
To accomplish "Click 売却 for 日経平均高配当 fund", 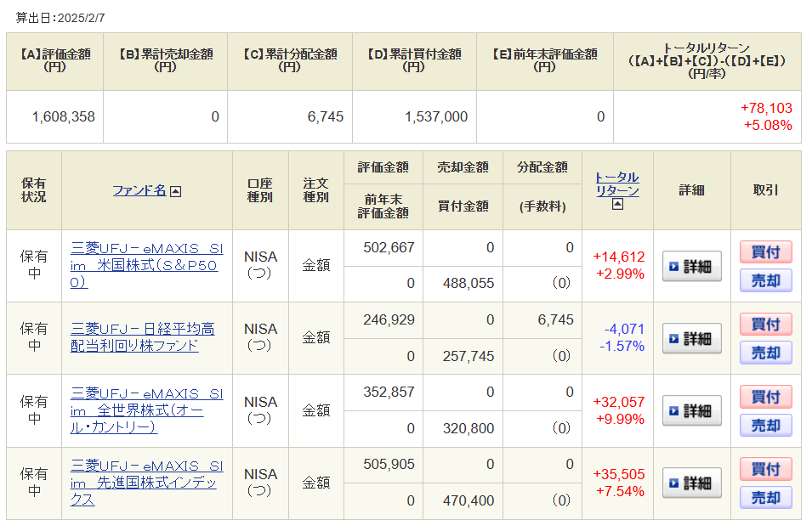I will coord(766,353).
